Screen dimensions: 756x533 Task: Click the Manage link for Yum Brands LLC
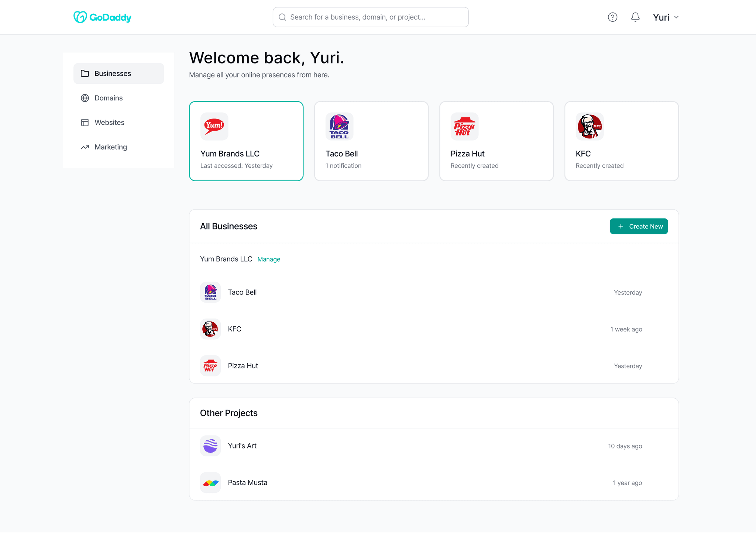click(x=269, y=259)
